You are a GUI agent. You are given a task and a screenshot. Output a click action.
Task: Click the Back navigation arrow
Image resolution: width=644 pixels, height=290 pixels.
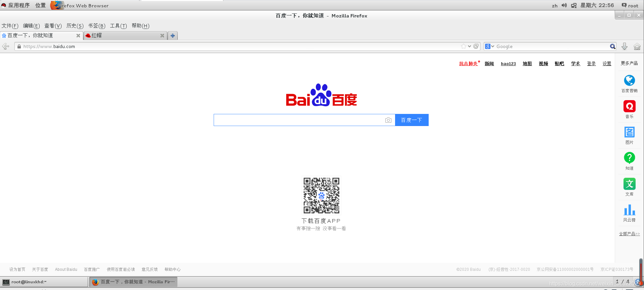tap(5, 46)
